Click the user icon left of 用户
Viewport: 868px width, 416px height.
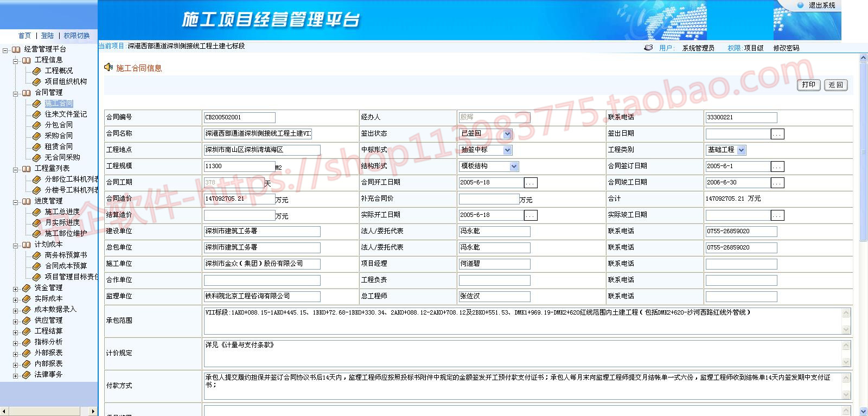(648, 48)
